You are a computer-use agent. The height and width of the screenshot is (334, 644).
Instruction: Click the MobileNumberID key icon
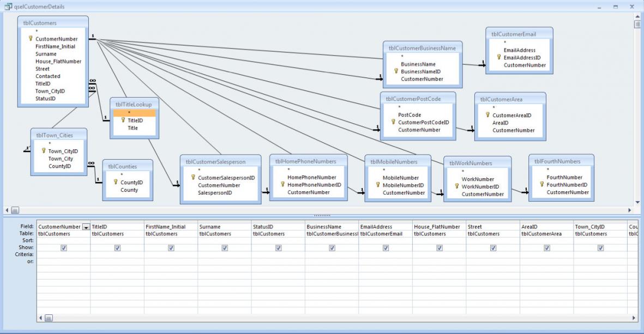click(x=378, y=185)
